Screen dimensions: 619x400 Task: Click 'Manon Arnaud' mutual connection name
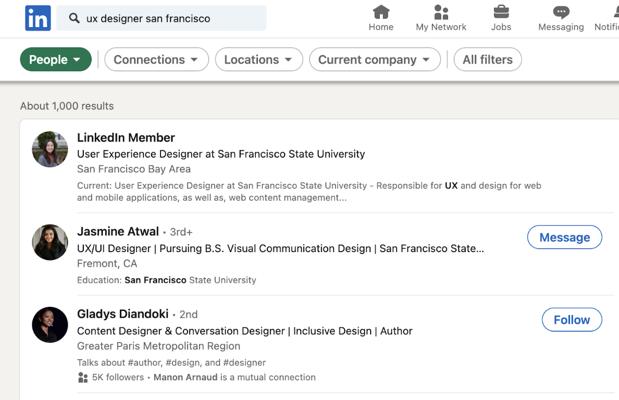click(x=186, y=377)
